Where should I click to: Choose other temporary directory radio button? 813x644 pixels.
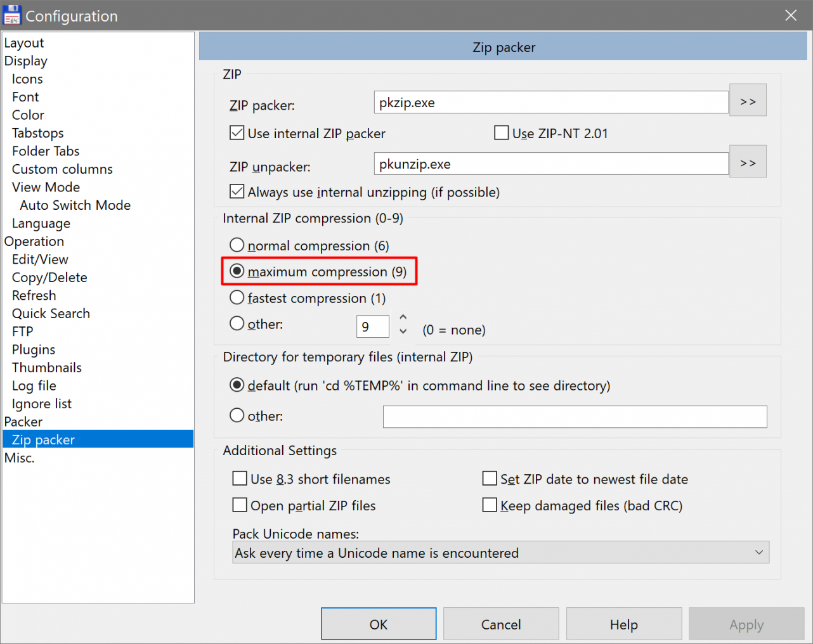[x=237, y=416]
